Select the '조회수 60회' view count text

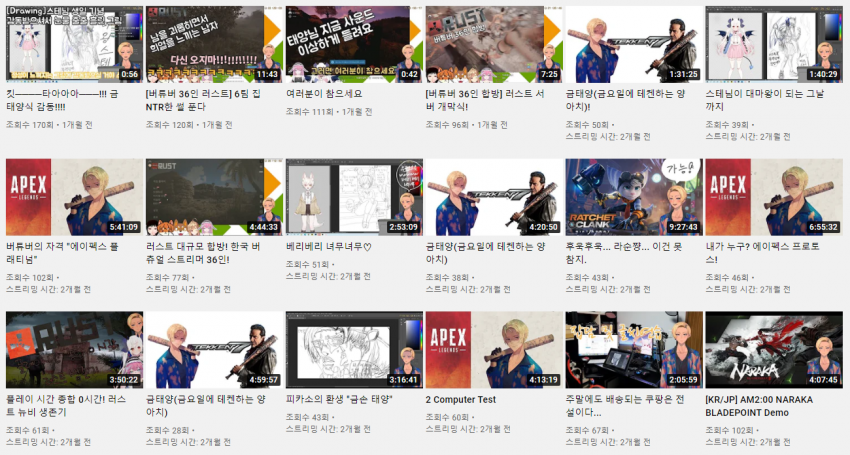[447, 418]
